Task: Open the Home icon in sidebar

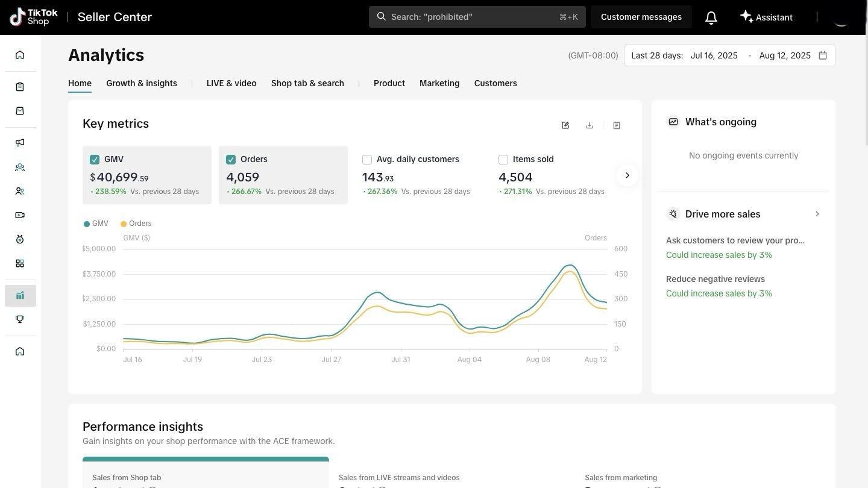Action: (20, 55)
